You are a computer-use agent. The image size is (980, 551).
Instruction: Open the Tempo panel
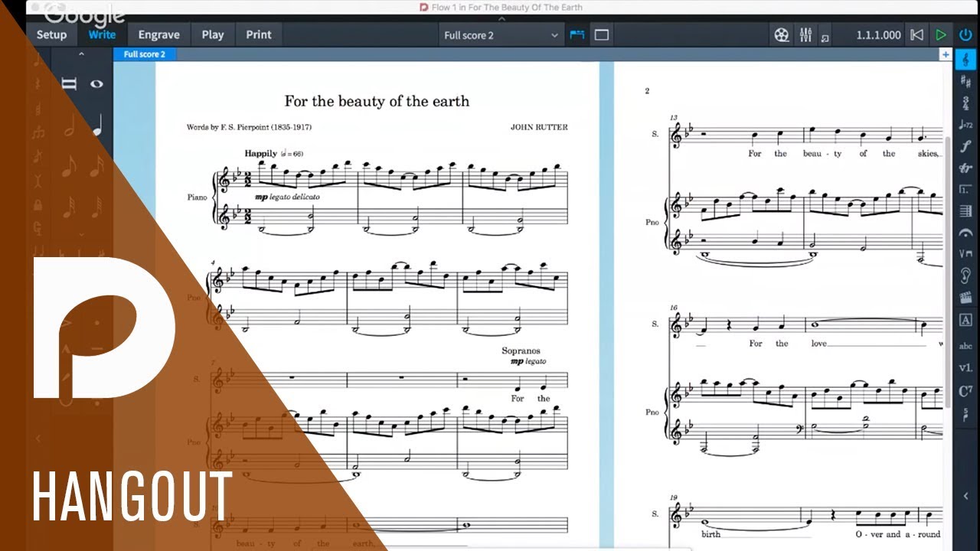point(965,125)
